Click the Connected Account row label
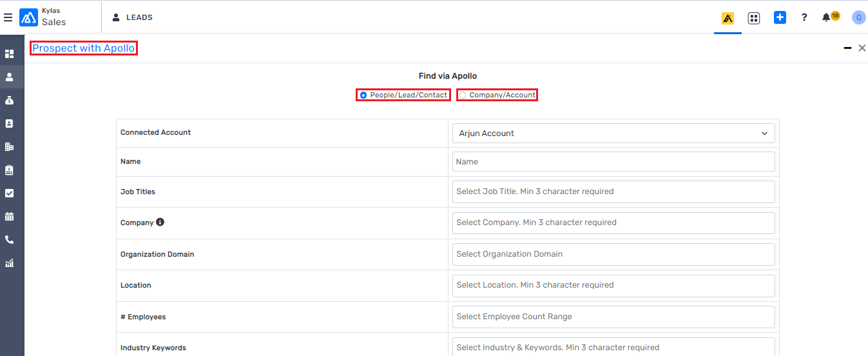The image size is (868, 356). coord(156,132)
